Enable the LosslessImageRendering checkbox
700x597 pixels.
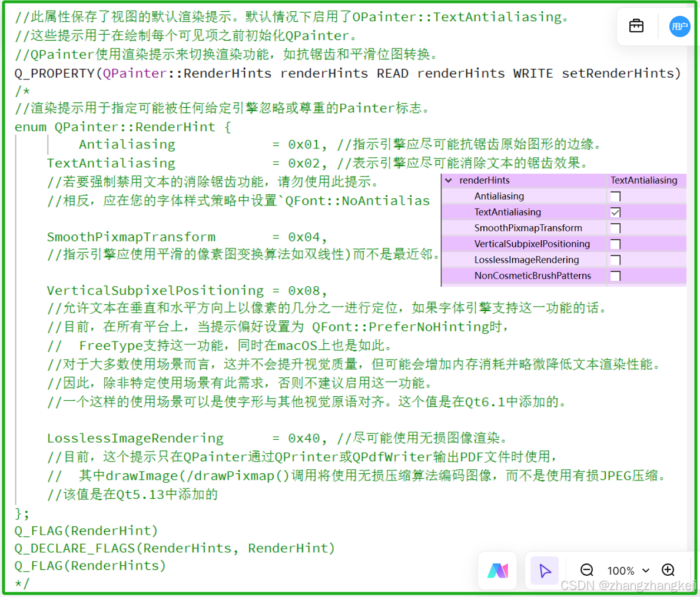[615, 260]
